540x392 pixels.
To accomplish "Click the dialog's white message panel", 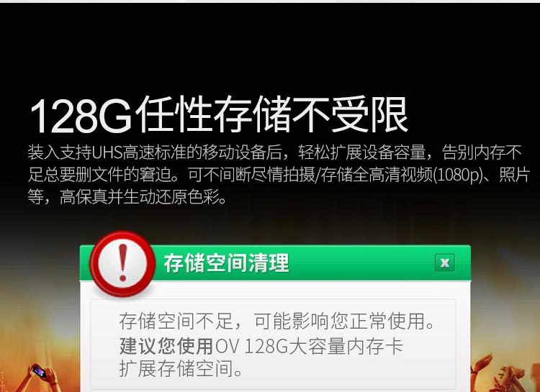I will click(x=273, y=344).
